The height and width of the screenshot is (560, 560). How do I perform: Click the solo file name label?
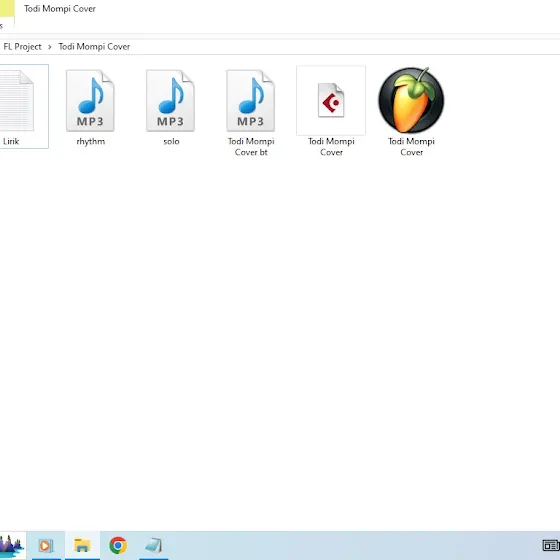(x=171, y=141)
